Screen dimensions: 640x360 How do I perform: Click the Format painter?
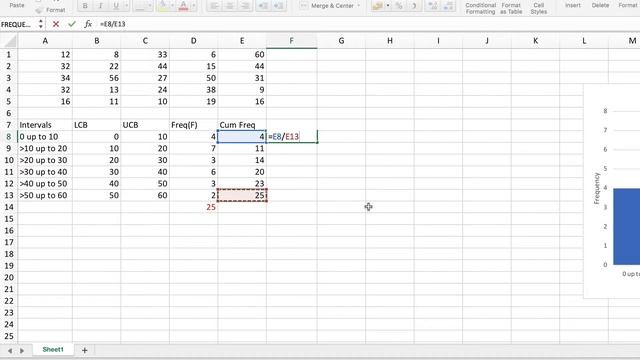(x=51, y=10)
